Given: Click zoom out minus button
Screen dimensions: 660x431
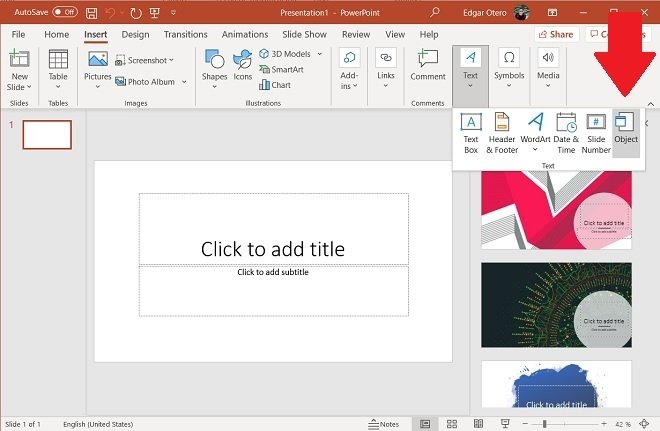Looking at the screenshot, I should pos(525,424).
